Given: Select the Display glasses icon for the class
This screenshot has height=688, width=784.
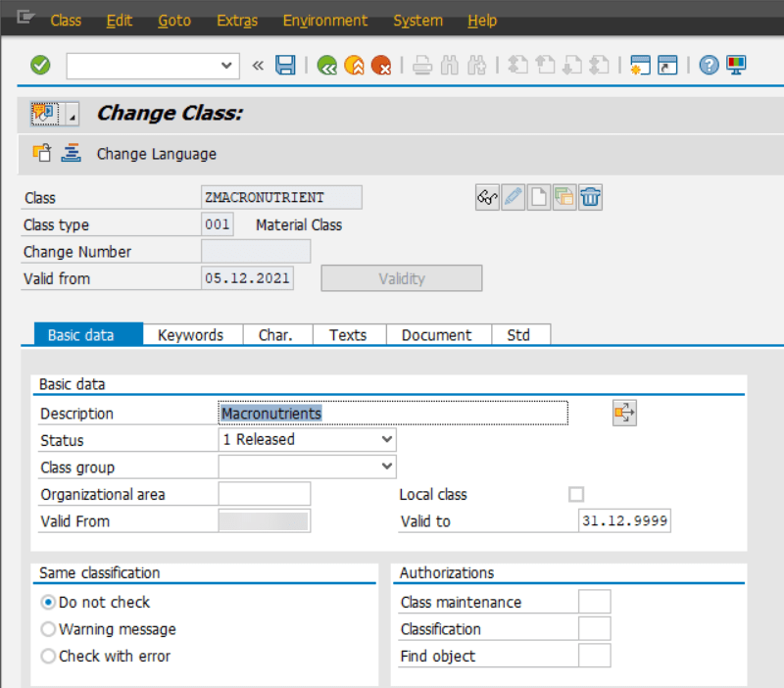Looking at the screenshot, I should 487,197.
